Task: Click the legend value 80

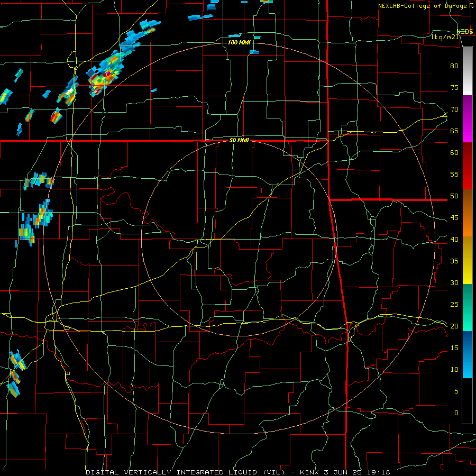Action: (454, 66)
